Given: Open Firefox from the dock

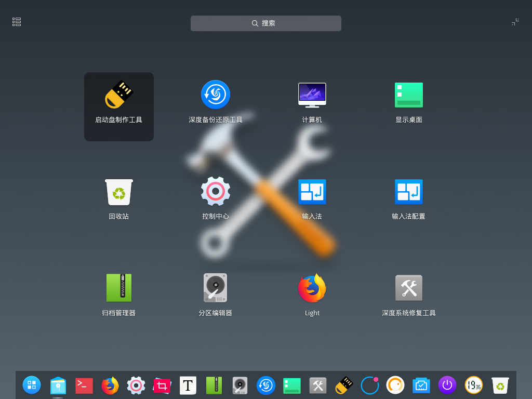Looking at the screenshot, I should click(x=110, y=385).
